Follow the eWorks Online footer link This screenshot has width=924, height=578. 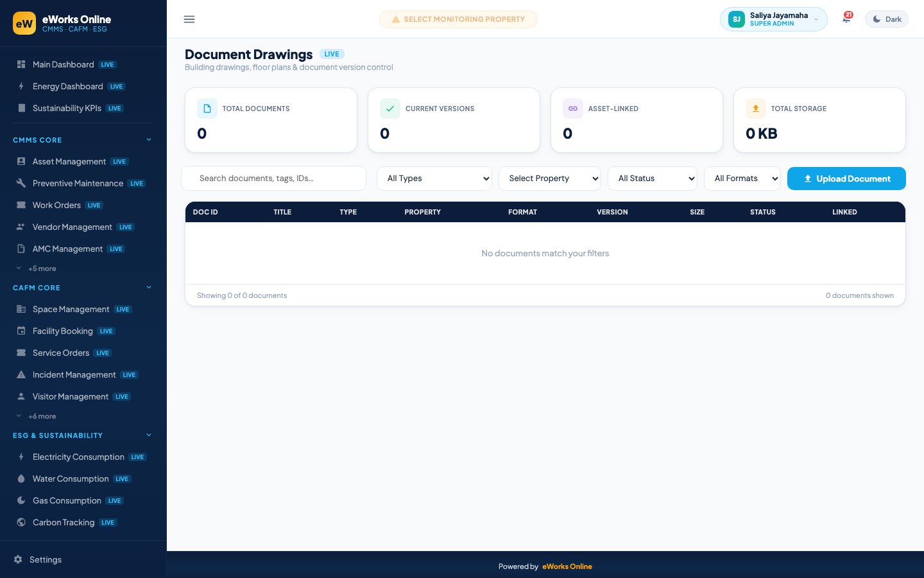pos(567,566)
